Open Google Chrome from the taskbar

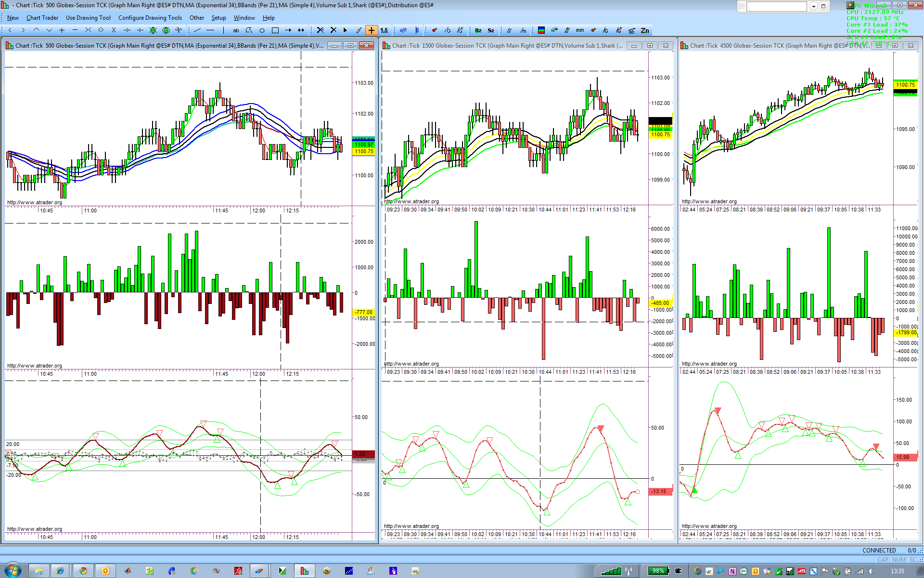pos(83,571)
